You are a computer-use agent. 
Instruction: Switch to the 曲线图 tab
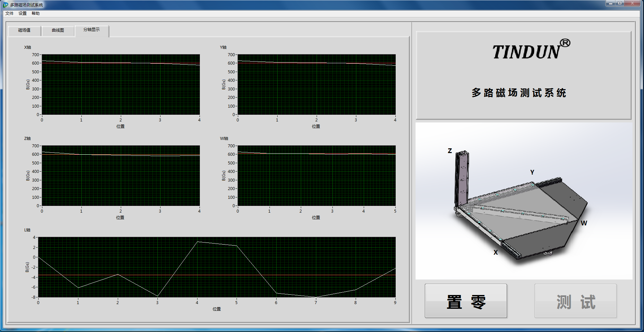pos(58,30)
